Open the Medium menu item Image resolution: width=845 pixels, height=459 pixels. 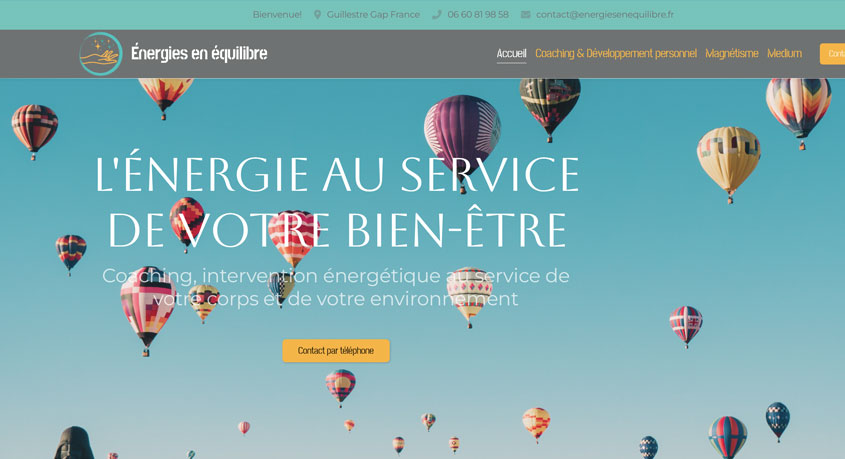click(x=785, y=53)
